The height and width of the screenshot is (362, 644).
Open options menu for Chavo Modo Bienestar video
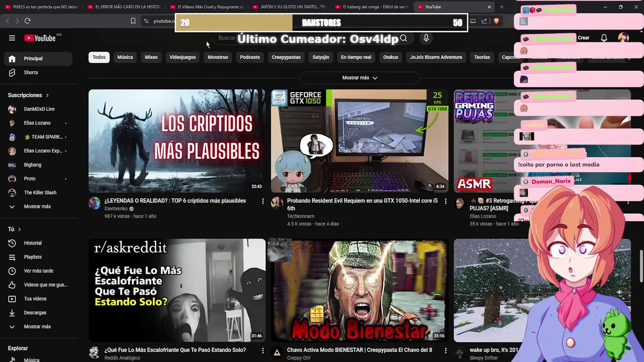point(445,350)
